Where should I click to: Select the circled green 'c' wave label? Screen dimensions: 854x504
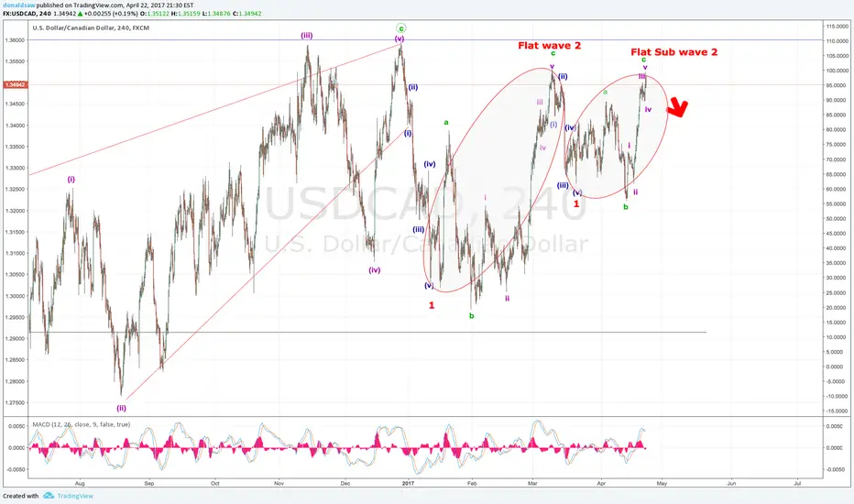[x=400, y=27]
